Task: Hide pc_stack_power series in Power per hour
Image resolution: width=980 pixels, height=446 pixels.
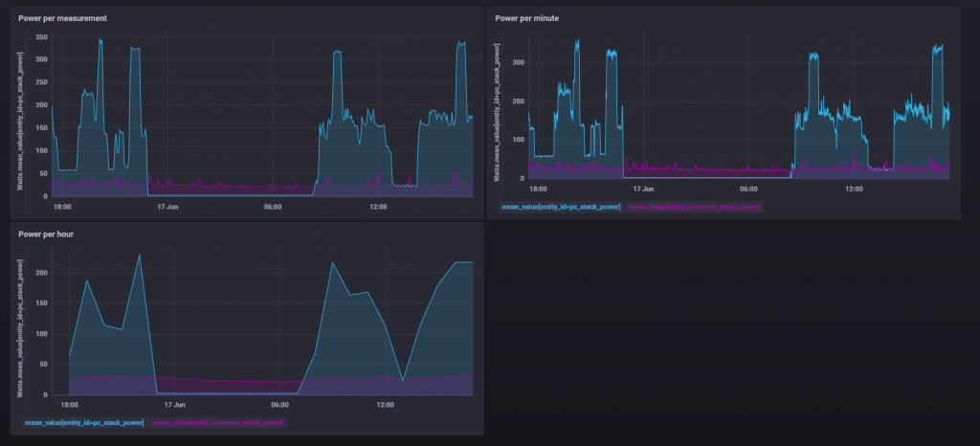Action: (84, 422)
